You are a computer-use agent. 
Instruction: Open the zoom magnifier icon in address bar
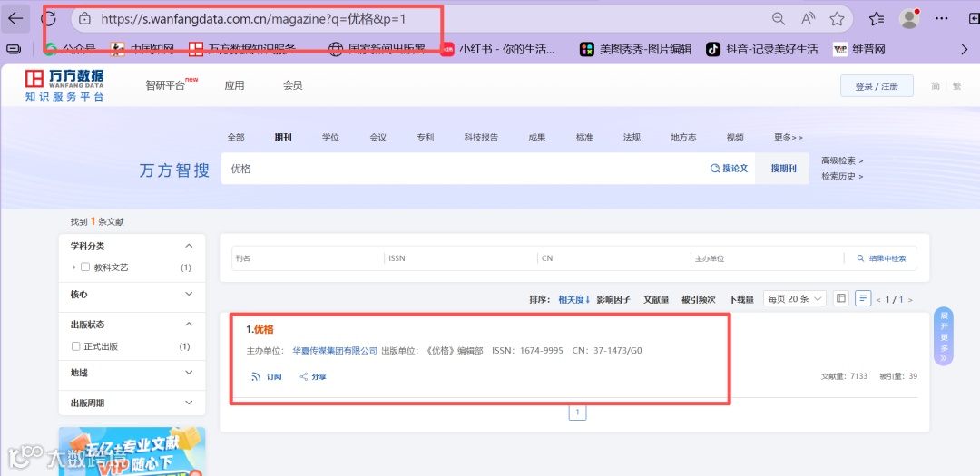pyautogui.click(x=779, y=19)
